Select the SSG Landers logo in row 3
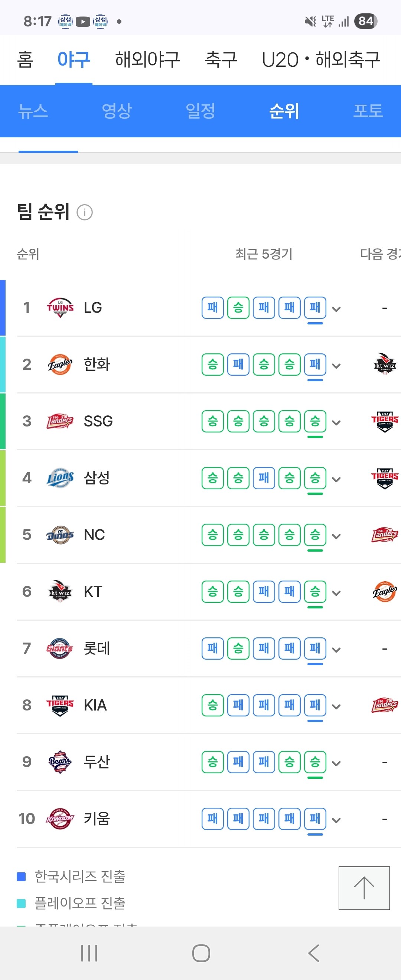This screenshot has width=401, height=980. click(x=60, y=421)
